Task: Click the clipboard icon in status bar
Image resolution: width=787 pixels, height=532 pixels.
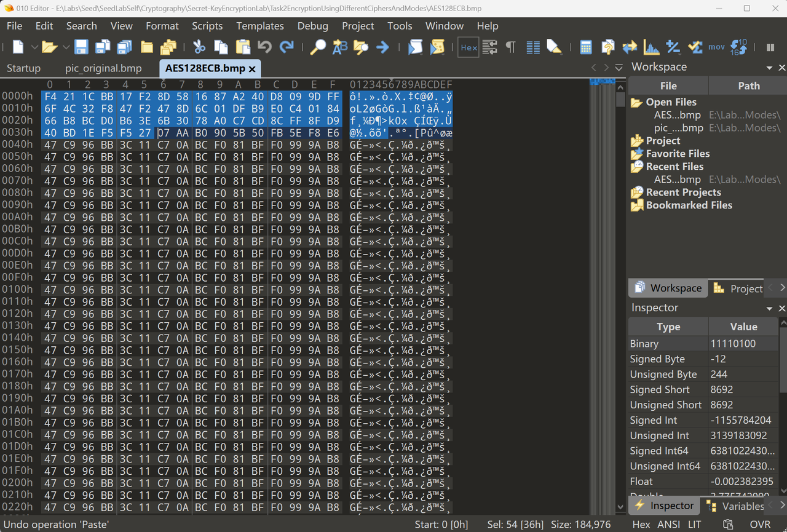Action: [x=728, y=525]
